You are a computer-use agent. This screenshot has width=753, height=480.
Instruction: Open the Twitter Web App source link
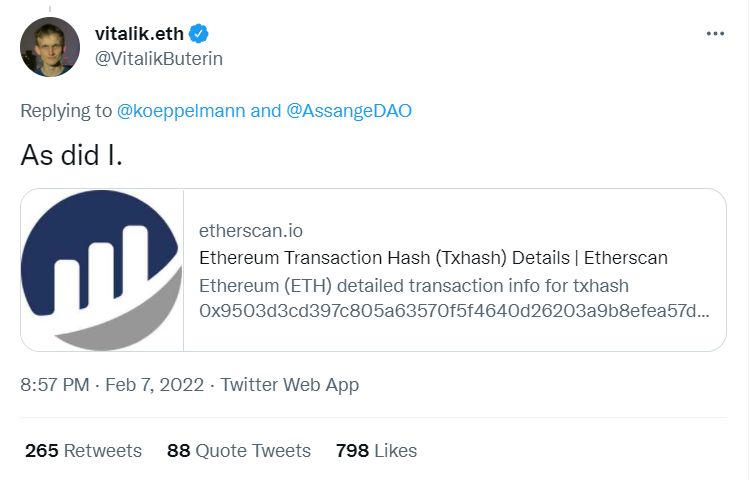click(289, 385)
